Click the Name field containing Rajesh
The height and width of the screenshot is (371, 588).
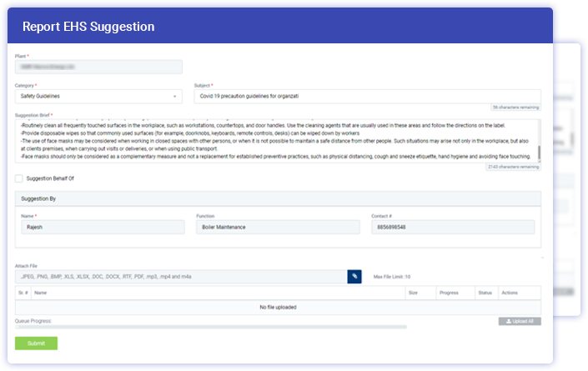point(100,227)
